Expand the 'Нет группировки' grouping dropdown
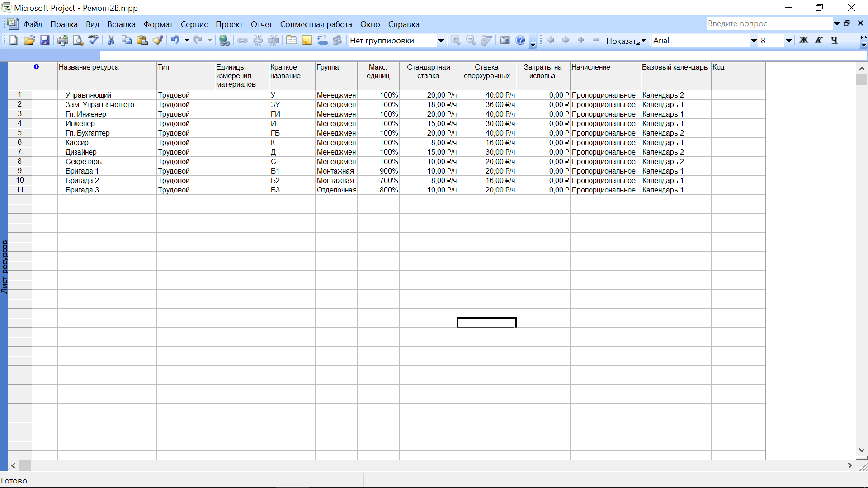This screenshot has height=488, width=868. point(440,41)
